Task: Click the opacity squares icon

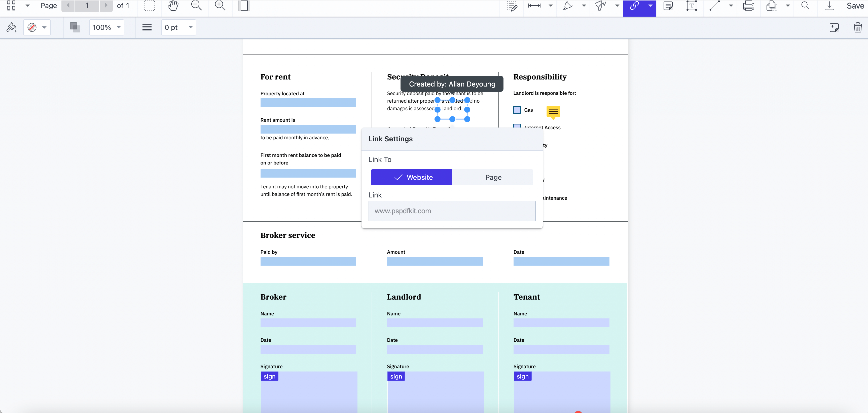Action: pos(75,27)
